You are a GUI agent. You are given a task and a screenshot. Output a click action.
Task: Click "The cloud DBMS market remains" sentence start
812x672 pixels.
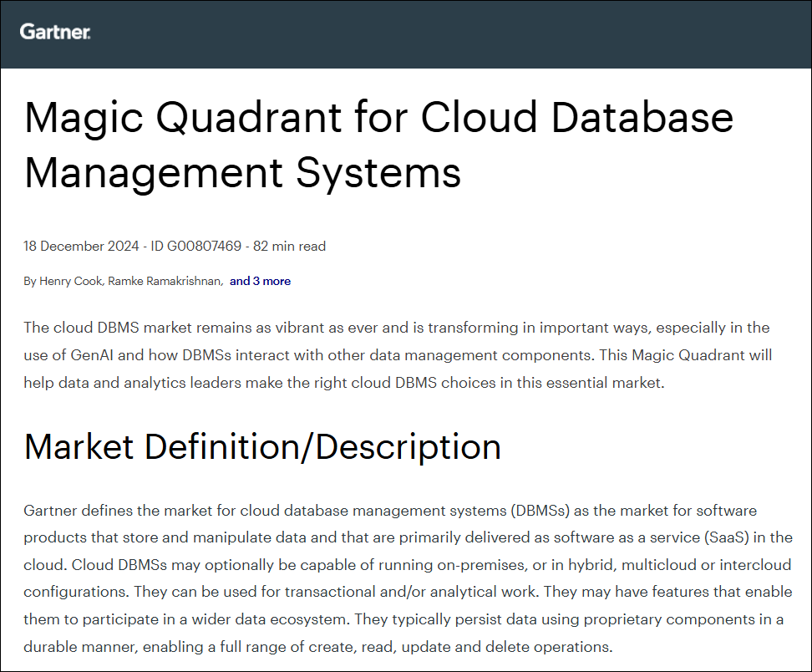click(x=117, y=328)
